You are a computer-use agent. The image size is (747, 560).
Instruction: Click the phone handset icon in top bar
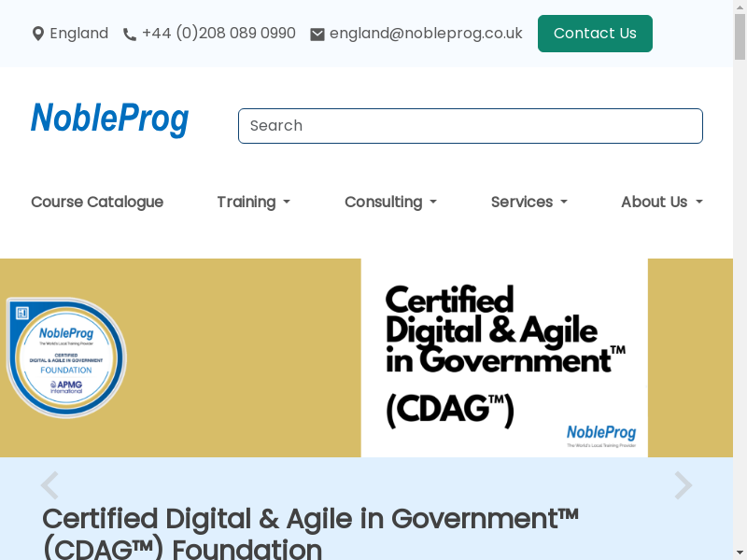(x=130, y=35)
